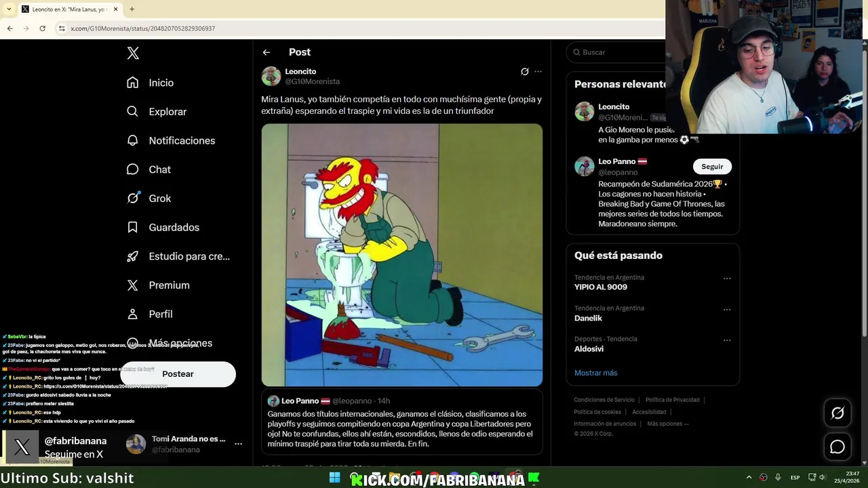Screen dimensions: 868x488
Task: Open volume control in tray
Action: 822,478
